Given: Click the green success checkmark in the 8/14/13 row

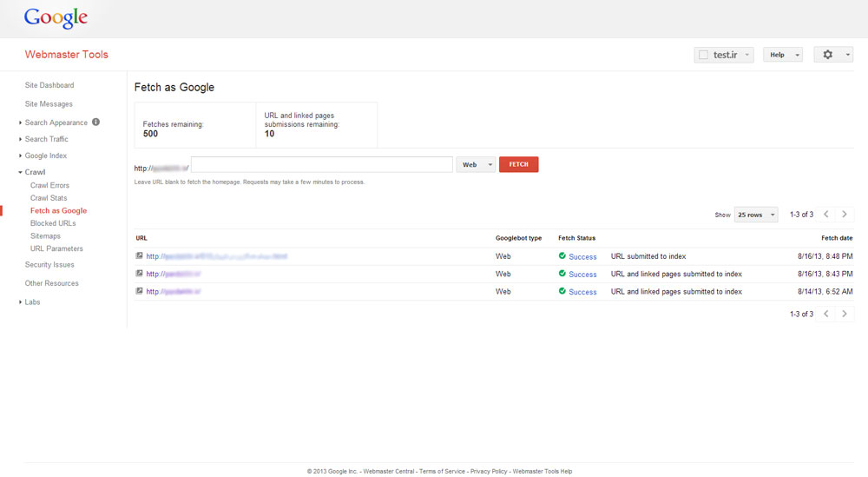Looking at the screenshot, I should tap(562, 291).
